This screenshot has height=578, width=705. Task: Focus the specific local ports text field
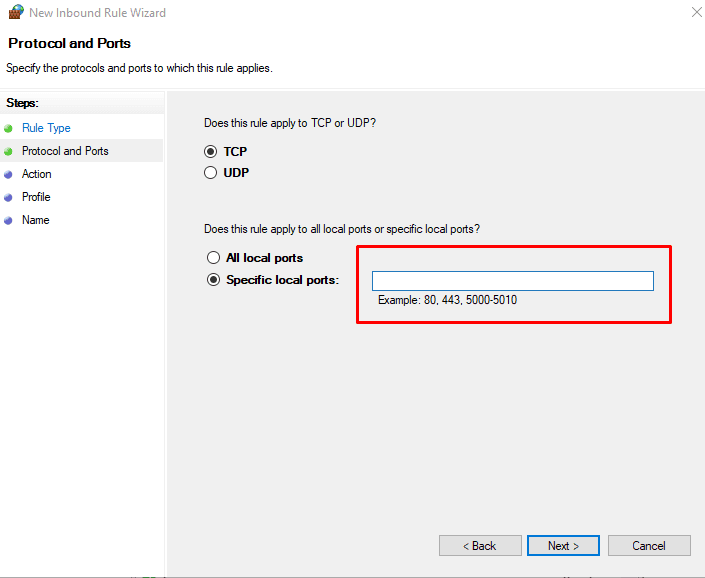pyautogui.click(x=512, y=281)
